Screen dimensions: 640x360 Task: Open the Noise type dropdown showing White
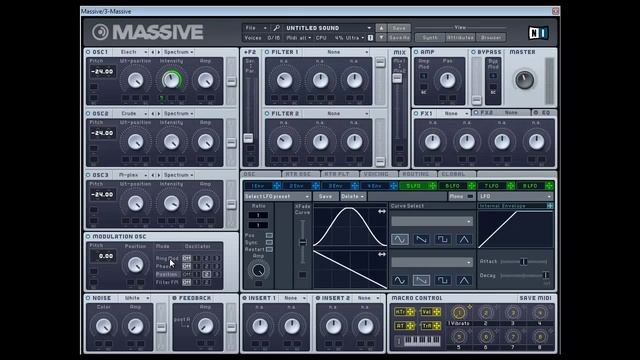click(136, 298)
